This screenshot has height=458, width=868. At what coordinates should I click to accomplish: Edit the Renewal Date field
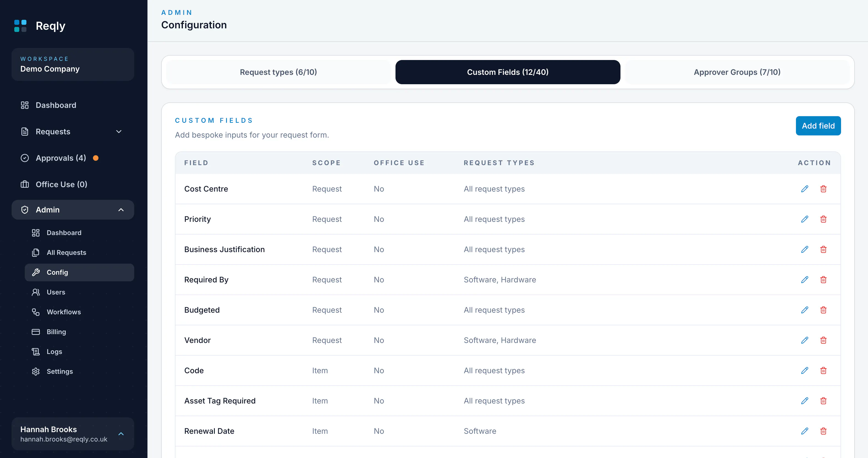[x=805, y=431]
